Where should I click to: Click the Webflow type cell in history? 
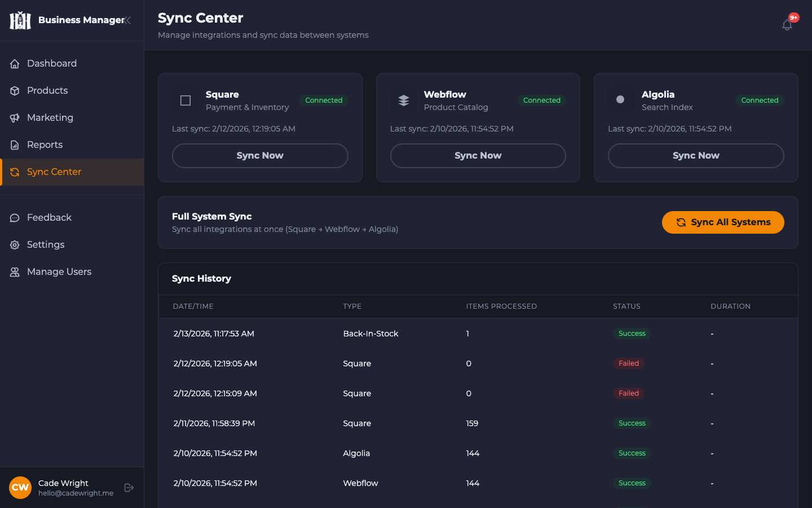point(361,483)
